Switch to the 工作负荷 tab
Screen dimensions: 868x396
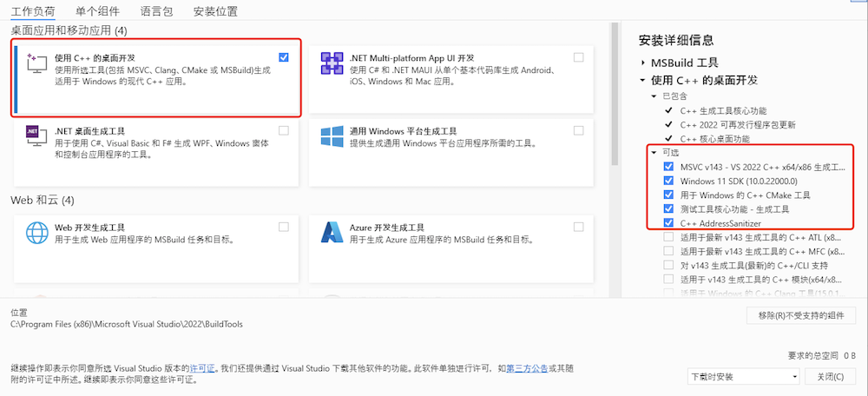click(x=33, y=11)
